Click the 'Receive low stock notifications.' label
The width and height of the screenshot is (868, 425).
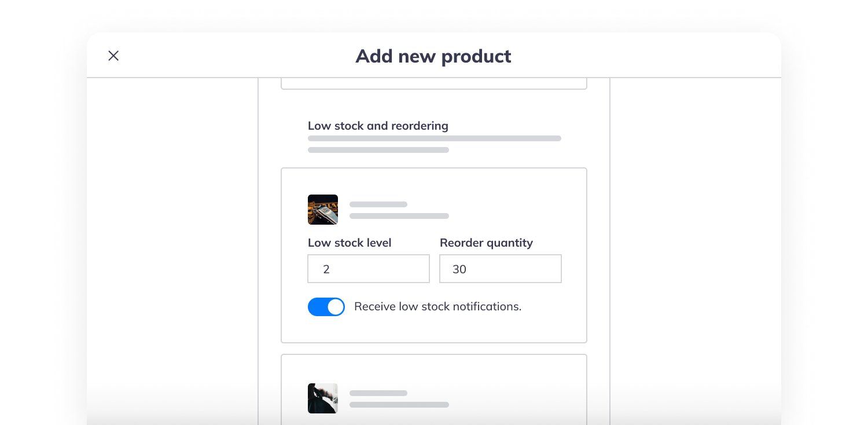pos(438,306)
